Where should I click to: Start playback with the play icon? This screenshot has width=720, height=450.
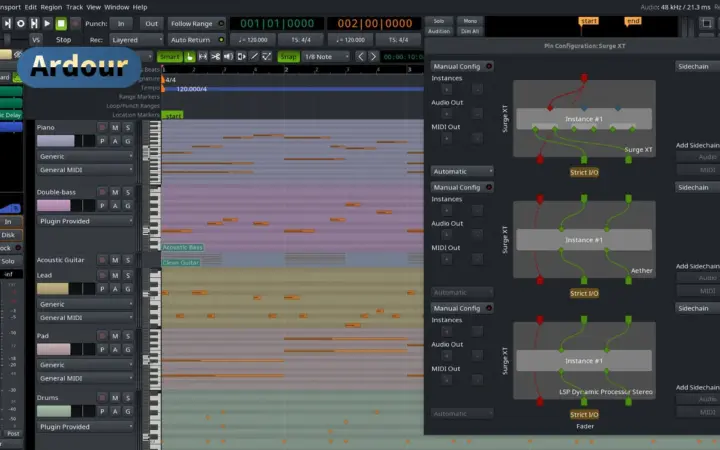point(47,23)
